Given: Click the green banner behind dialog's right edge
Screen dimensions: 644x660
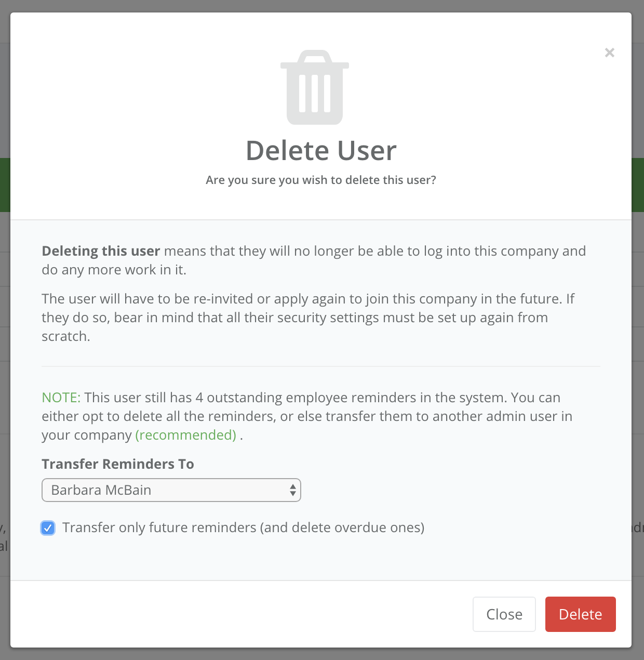Looking at the screenshot, I should (638, 185).
